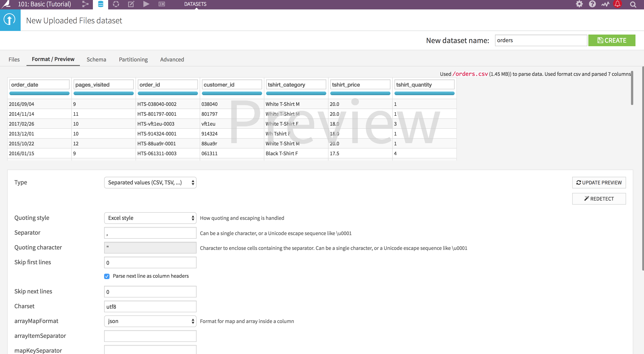644x354 pixels.
Task: Click the Datasets database icon
Action: click(x=101, y=4)
